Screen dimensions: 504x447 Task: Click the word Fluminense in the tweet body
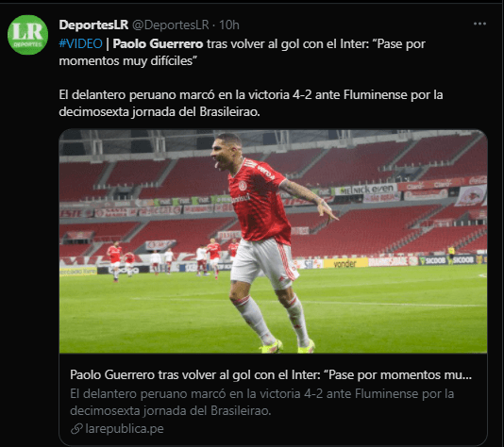click(375, 94)
